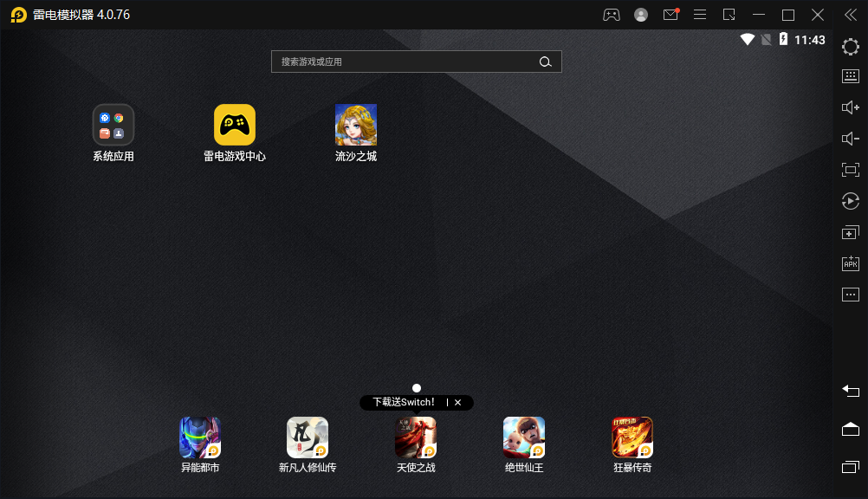Open emulator settings gear in sidebar
Viewport: 868px width, 499px height.
(x=851, y=47)
